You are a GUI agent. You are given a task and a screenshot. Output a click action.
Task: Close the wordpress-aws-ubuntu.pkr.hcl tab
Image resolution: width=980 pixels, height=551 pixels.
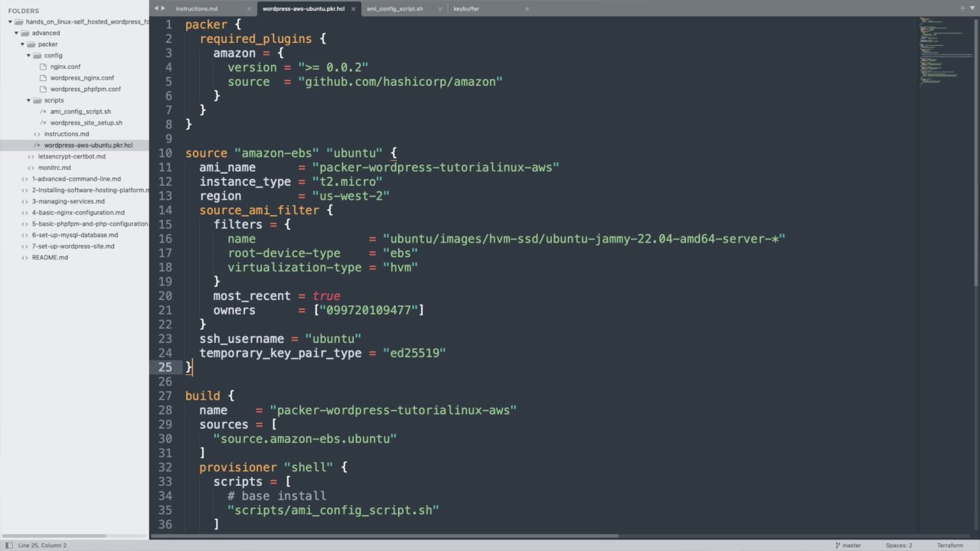pyautogui.click(x=354, y=9)
